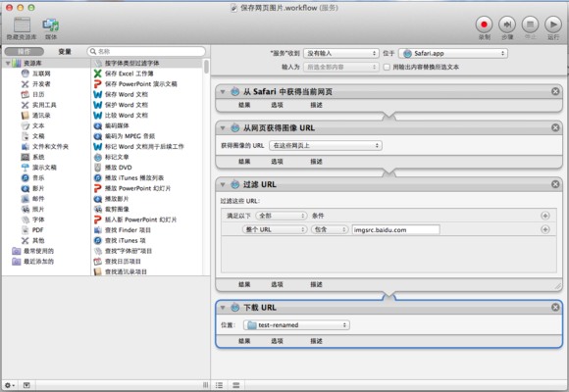Collapse the 资源库 library tree

click(8, 63)
